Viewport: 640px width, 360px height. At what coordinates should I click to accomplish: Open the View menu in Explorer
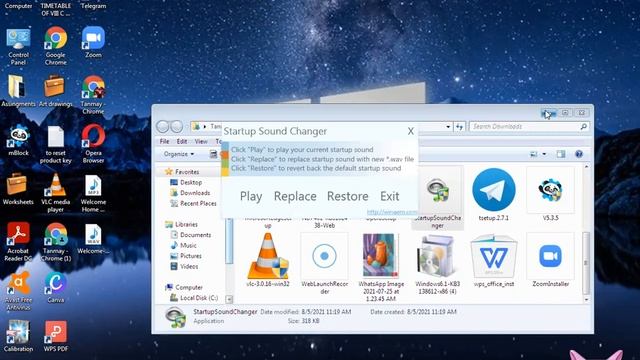[x=201, y=141]
